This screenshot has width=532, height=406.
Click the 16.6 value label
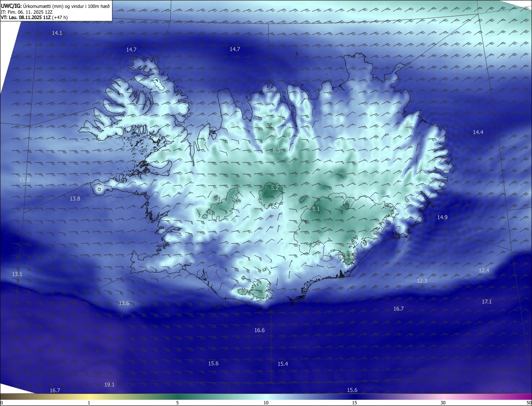pyautogui.click(x=259, y=330)
